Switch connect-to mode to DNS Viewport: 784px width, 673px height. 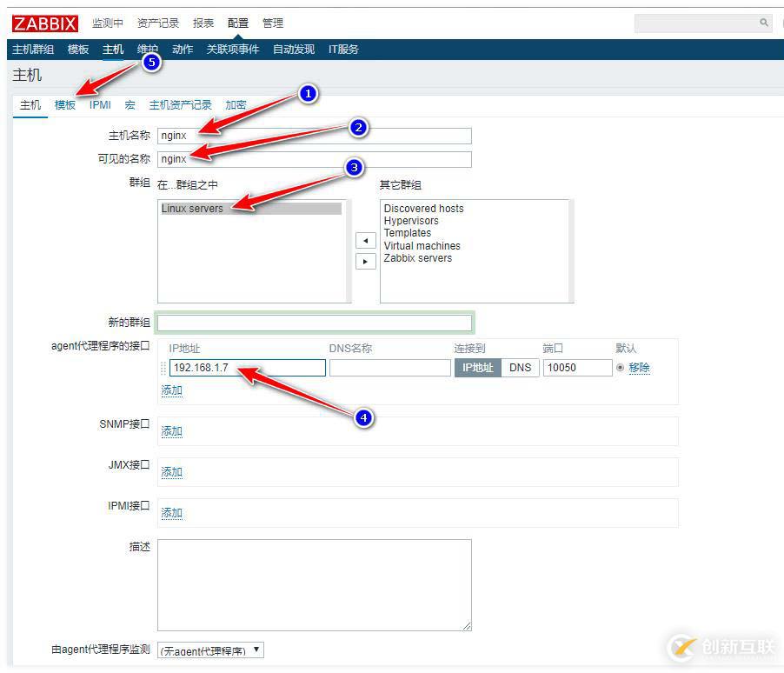[x=520, y=368]
